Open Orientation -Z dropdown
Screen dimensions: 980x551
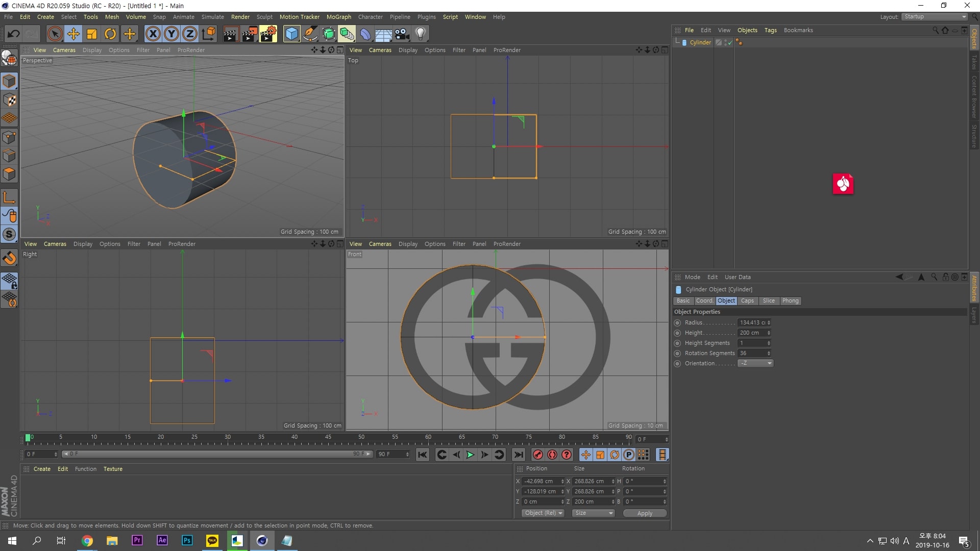[755, 363]
